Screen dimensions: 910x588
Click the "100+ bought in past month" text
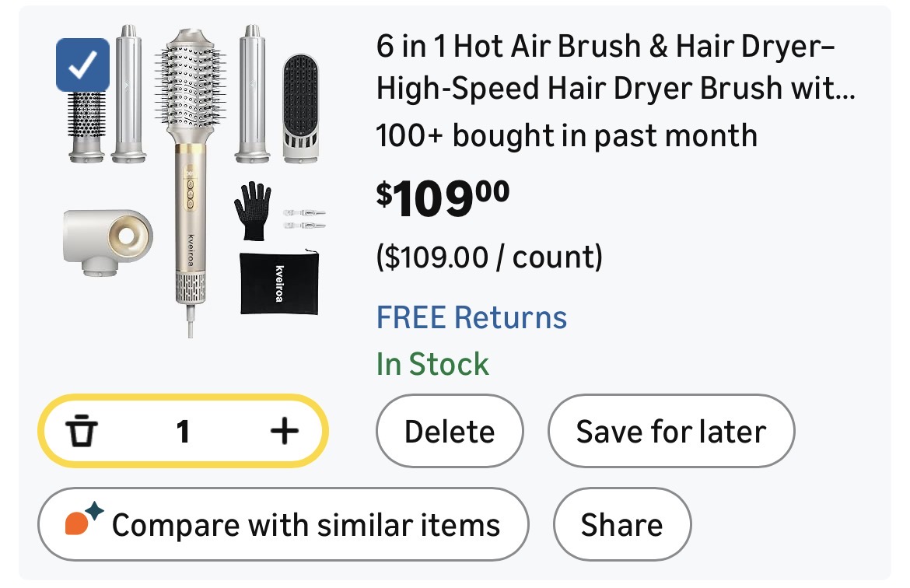coord(566,135)
